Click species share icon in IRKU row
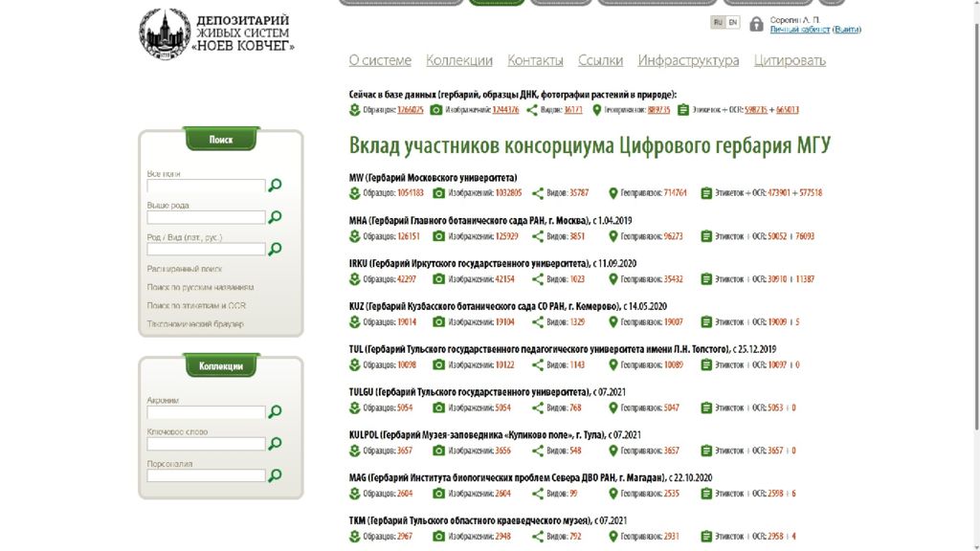 pos(538,279)
